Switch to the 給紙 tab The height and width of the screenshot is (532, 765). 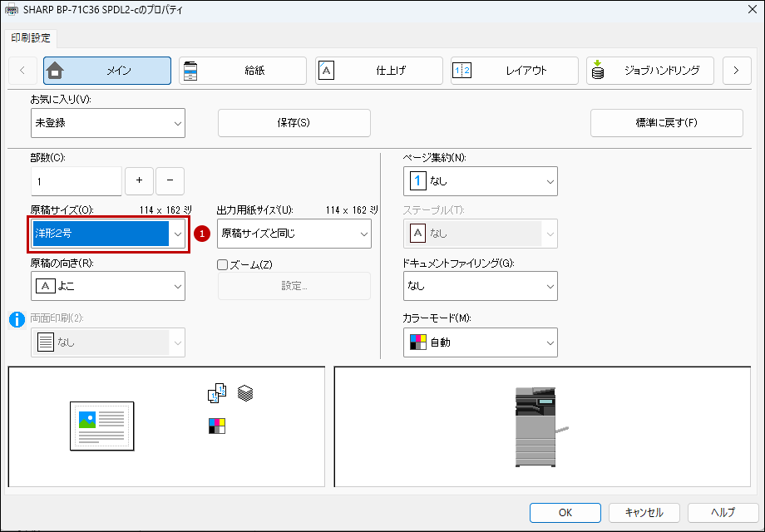coord(243,71)
